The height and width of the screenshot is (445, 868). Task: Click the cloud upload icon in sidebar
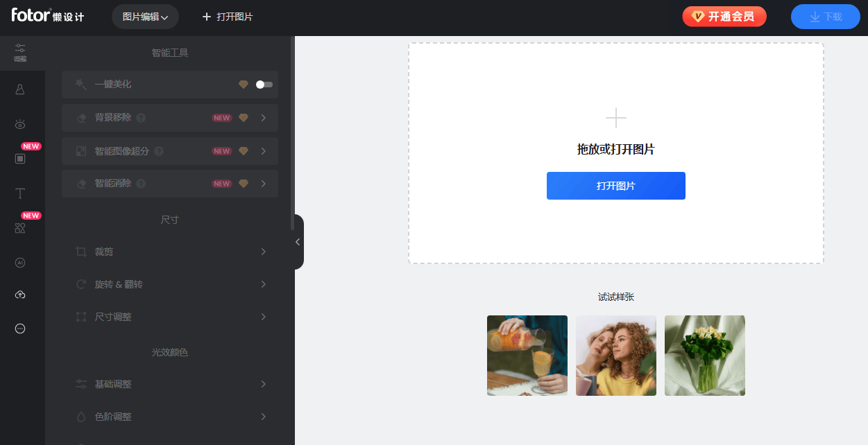click(20, 295)
